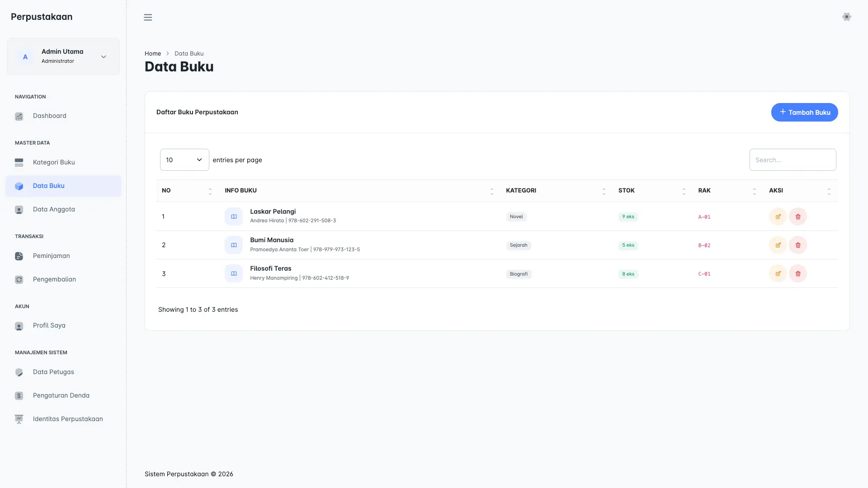Click the Profil Saya user icon

click(19, 326)
